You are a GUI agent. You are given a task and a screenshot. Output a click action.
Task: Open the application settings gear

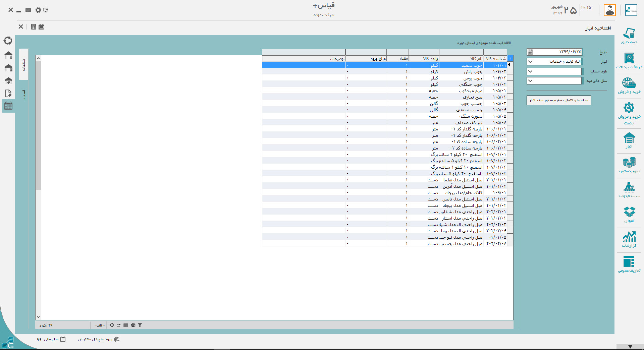[38, 10]
